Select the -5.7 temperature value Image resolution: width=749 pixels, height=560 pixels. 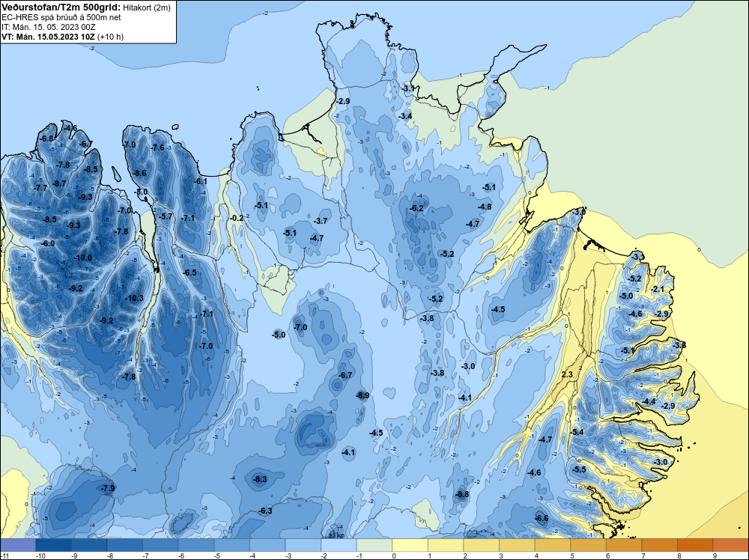coord(166,217)
